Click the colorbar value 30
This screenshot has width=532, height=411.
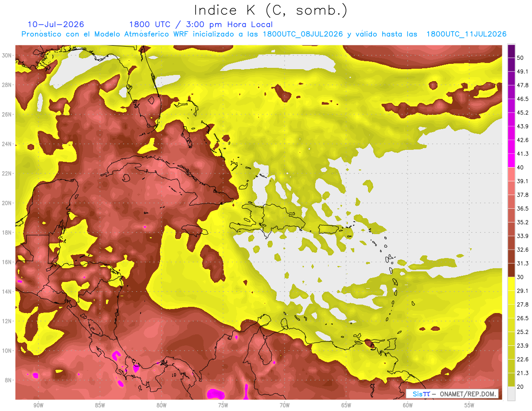(521, 277)
